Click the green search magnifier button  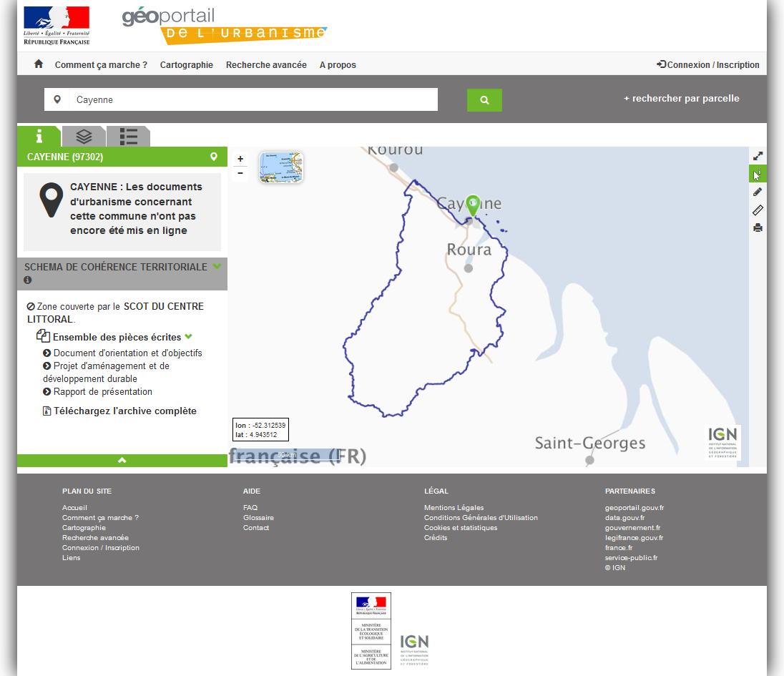tap(484, 100)
